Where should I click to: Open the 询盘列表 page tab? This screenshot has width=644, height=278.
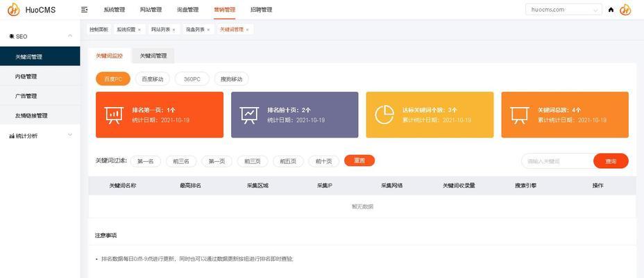pos(195,30)
